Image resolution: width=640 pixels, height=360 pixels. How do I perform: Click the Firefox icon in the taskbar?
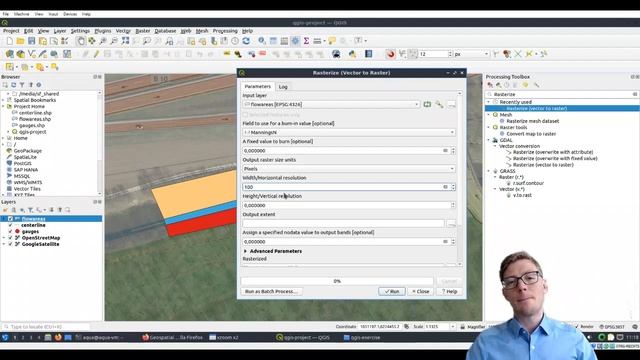coord(58,338)
